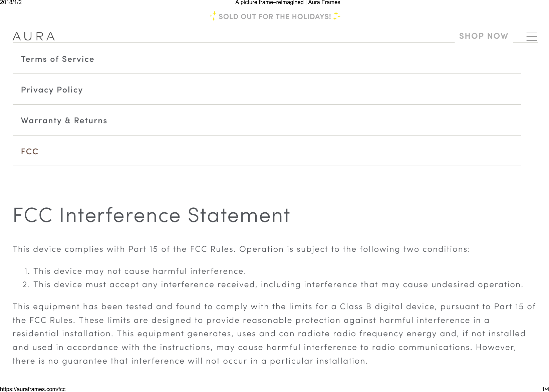Viewport: 549px width, 392px height.
Task: Click the 1/4 page number indicator
Action: [545, 389]
